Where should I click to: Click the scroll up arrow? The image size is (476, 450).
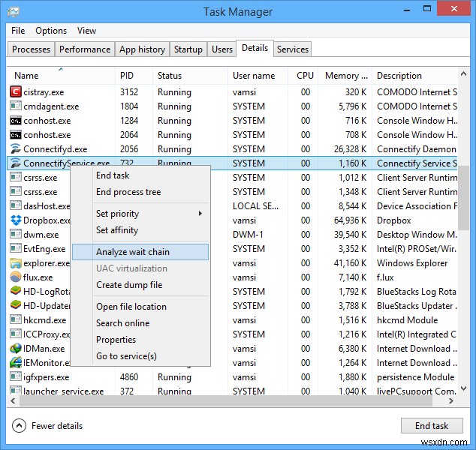463,73
